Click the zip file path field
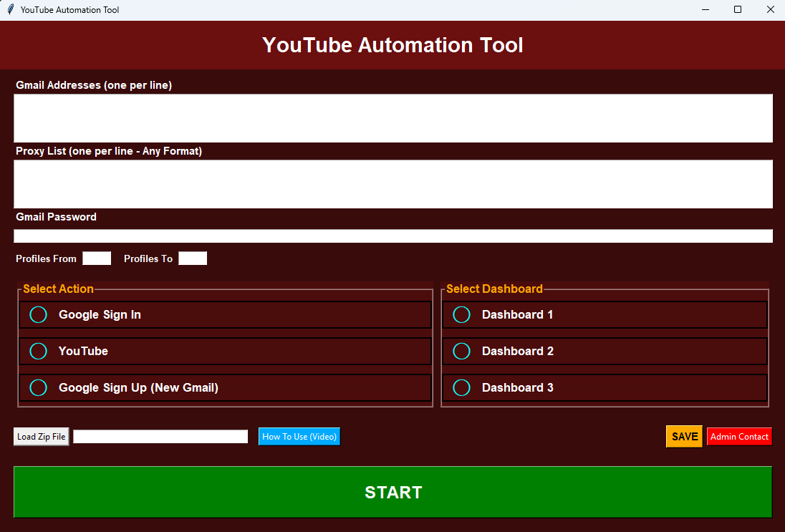The width and height of the screenshot is (785, 532). coord(160,437)
